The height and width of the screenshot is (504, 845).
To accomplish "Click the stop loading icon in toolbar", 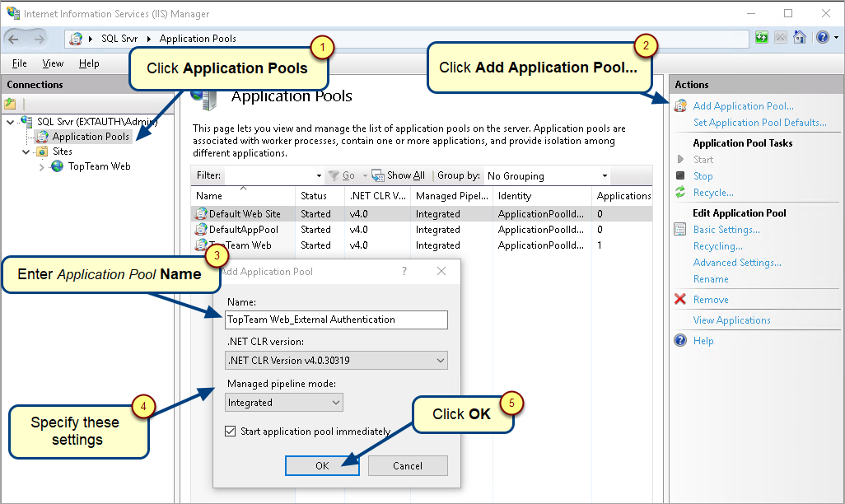I will [780, 37].
